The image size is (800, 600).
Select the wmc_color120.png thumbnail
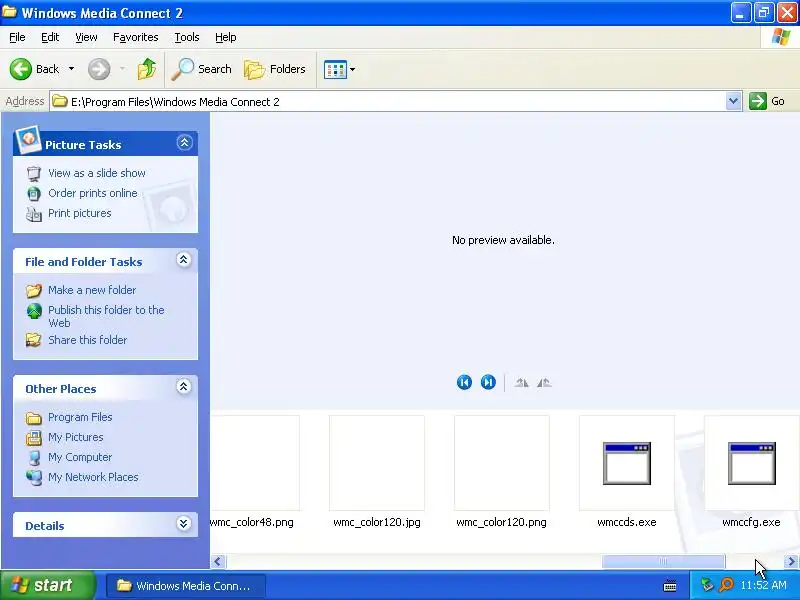point(502,463)
